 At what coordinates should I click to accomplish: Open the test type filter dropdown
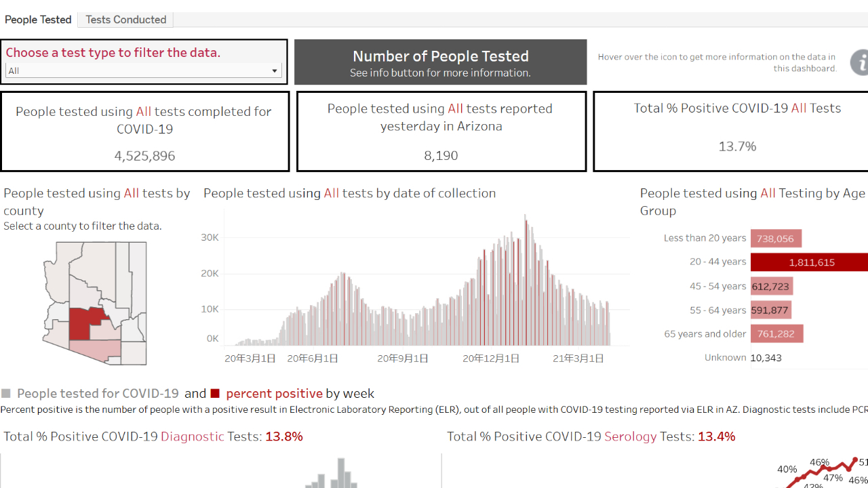[x=144, y=70]
